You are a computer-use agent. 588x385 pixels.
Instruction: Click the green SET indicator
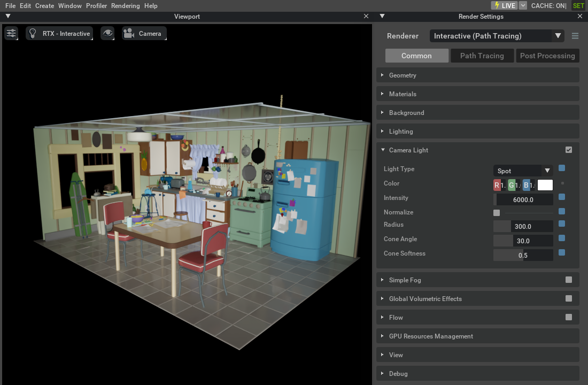click(x=578, y=6)
